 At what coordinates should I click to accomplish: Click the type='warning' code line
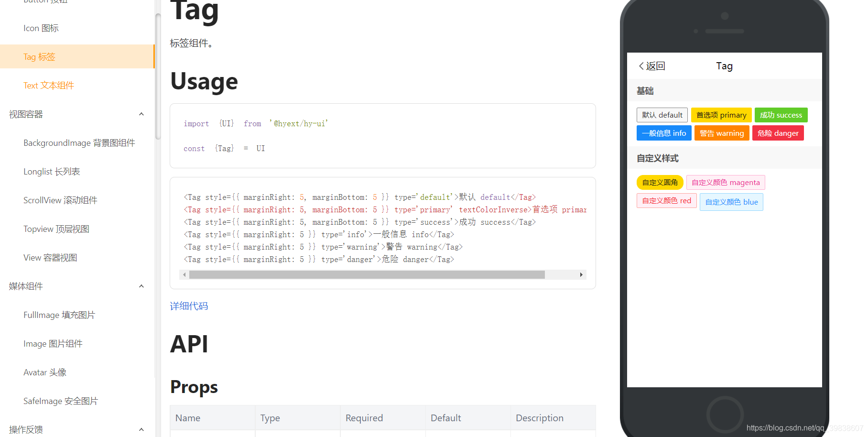[323, 247]
